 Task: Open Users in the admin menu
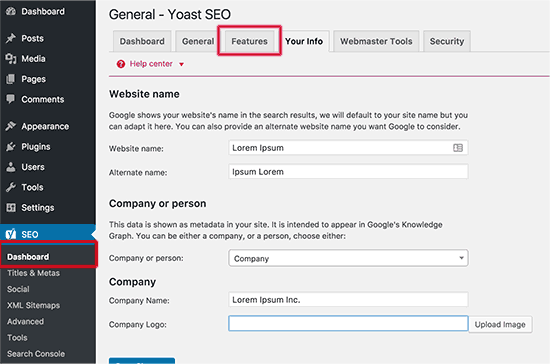(33, 167)
